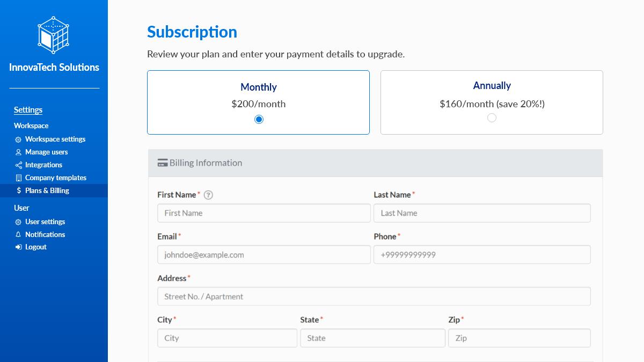This screenshot has height=362, width=644.
Task: Click the Email field label
Action: click(167, 237)
